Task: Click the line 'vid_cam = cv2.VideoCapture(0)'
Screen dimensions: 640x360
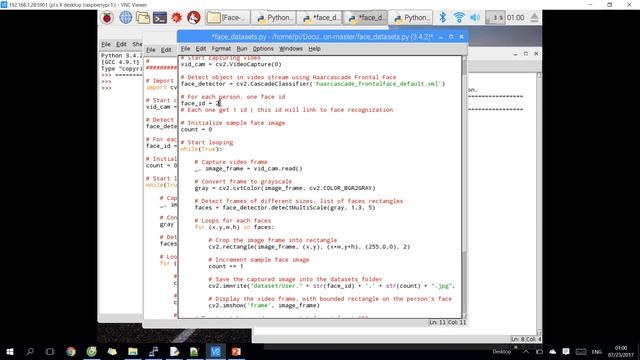Action: pos(231,64)
